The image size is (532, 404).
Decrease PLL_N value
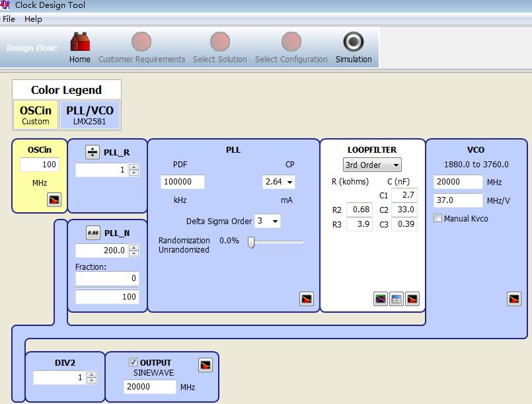coord(134,254)
